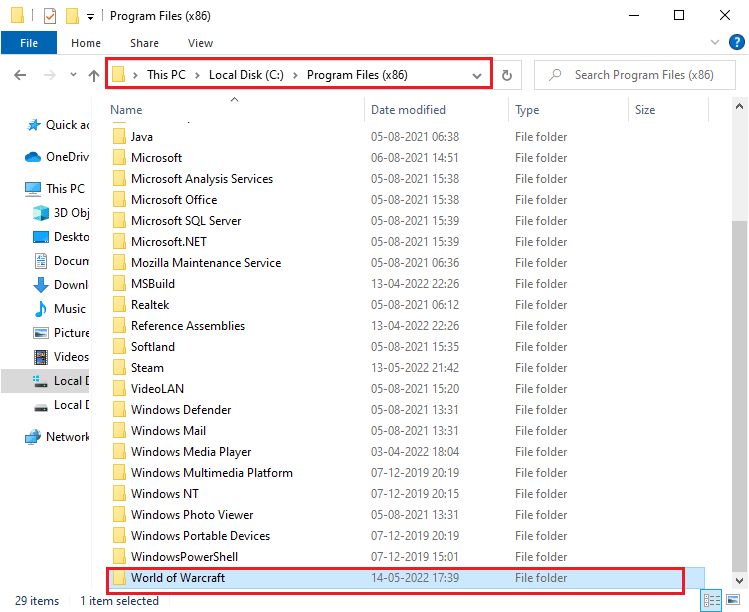The height and width of the screenshot is (612, 749).
Task: Open the Customize Quick Access Toolbar dropdown
Action: click(x=90, y=17)
